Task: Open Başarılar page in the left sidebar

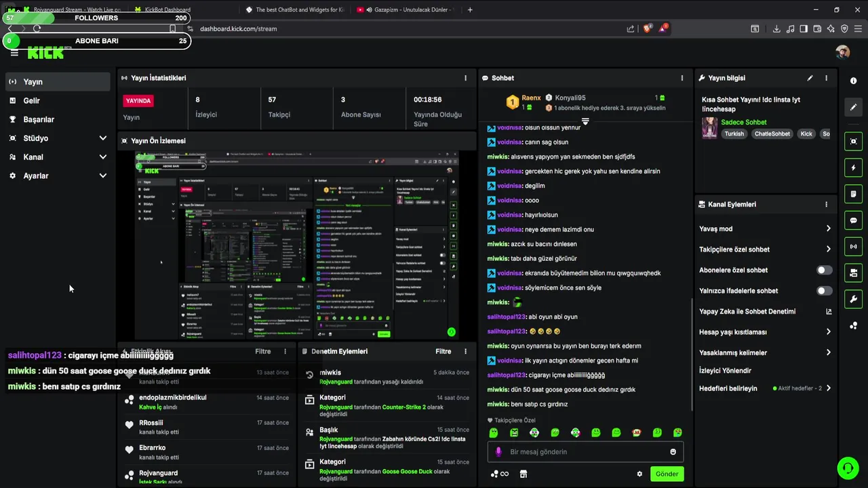Action: pos(57,119)
